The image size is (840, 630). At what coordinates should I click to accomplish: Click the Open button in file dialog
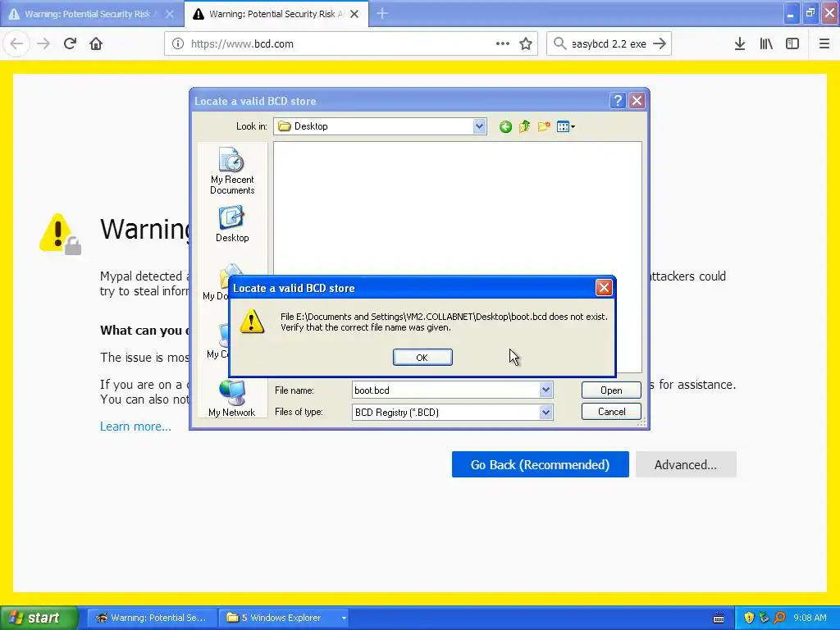[x=611, y=390]
